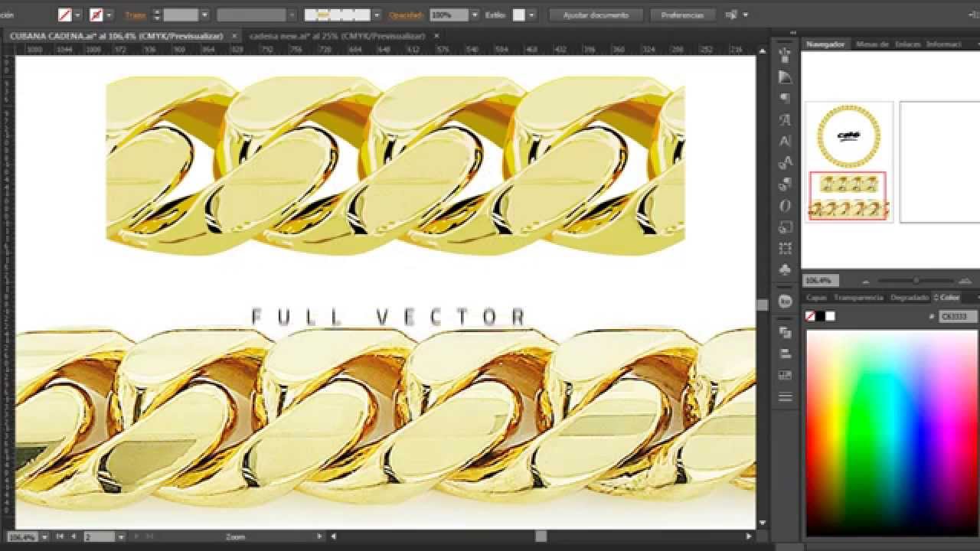The width and height of the screenshot is (980, 551).
Task: Open the Symbols panel clover icon
Action: pos(785,269)
